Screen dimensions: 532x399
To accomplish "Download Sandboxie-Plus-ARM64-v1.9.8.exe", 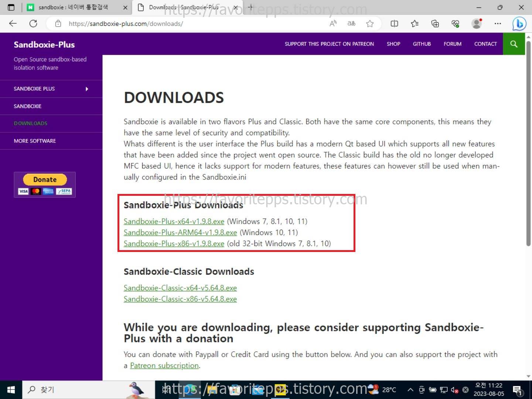I will 180,232.
